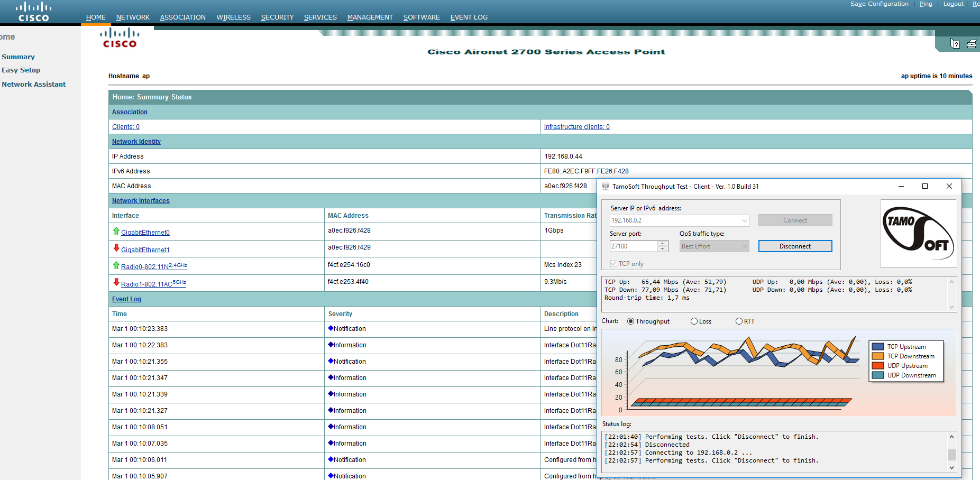The height and width of the screenshot is (480, 980).
Task: Open the HOME menu tab
Action: [96, 17]
